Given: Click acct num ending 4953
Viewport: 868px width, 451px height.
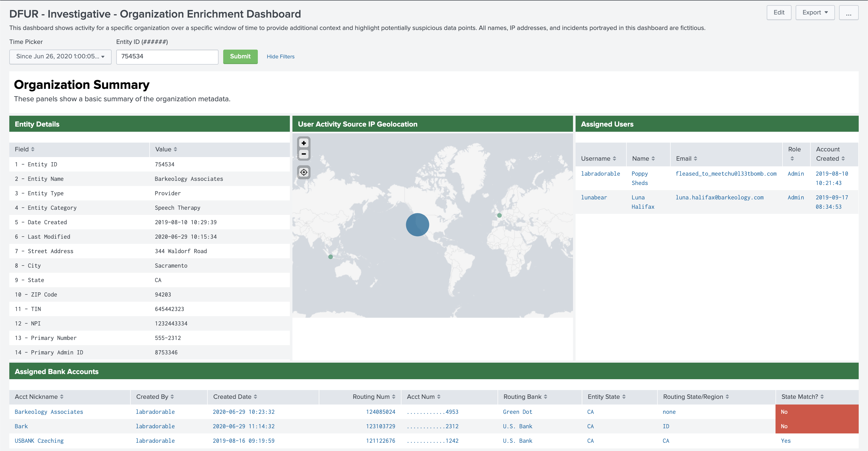Looking at the screenshot, I should [x=432, y=412].
